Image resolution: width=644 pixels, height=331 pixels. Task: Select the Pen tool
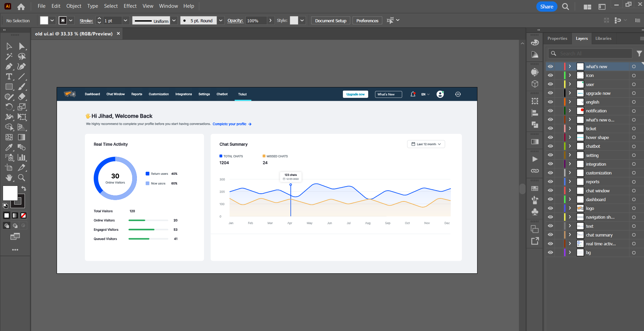click(9, 66)
